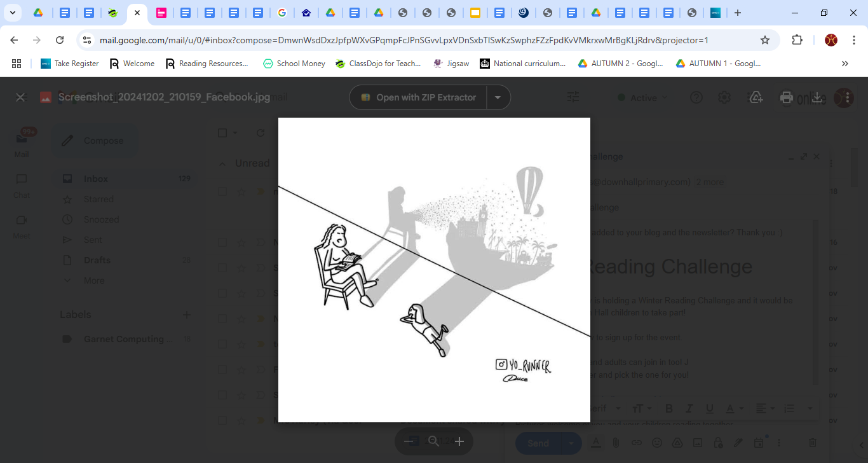This screenshot has width=868, height=463.
Task: Collapse the Unread section
Action: [222, 163]
